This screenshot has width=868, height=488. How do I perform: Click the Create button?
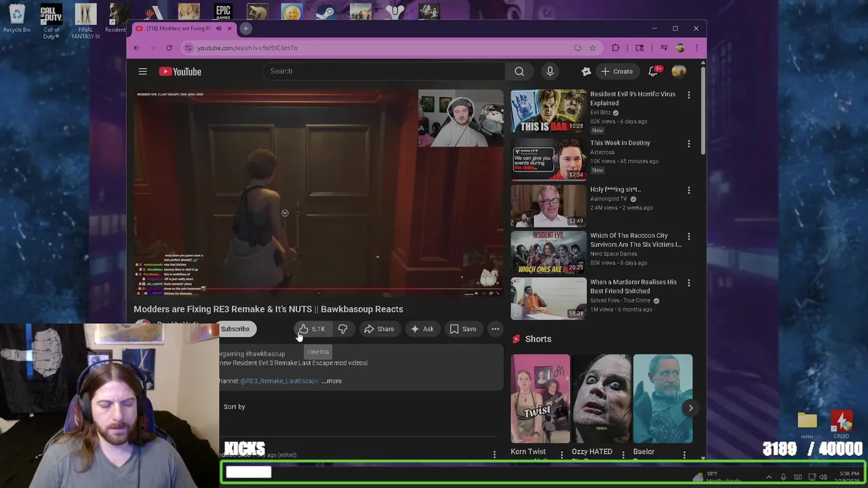pyautogui.click(x=616, y=71)
